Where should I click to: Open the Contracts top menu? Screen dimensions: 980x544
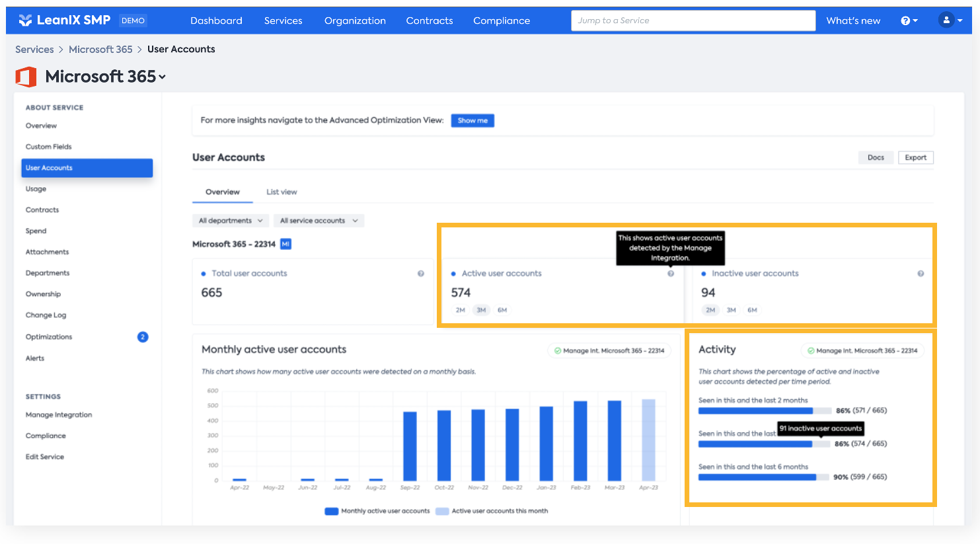click(x=430, y=20)
